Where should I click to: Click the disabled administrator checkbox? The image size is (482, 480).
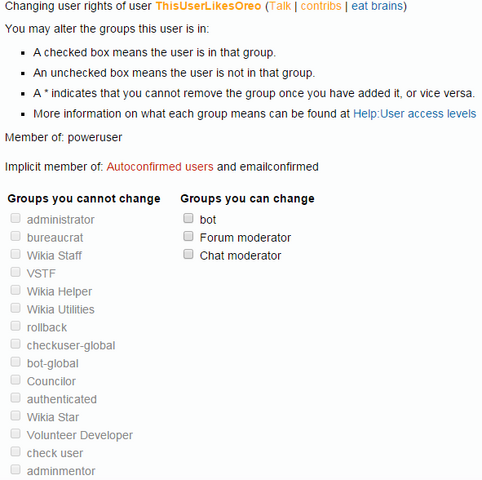click(15, 218)
